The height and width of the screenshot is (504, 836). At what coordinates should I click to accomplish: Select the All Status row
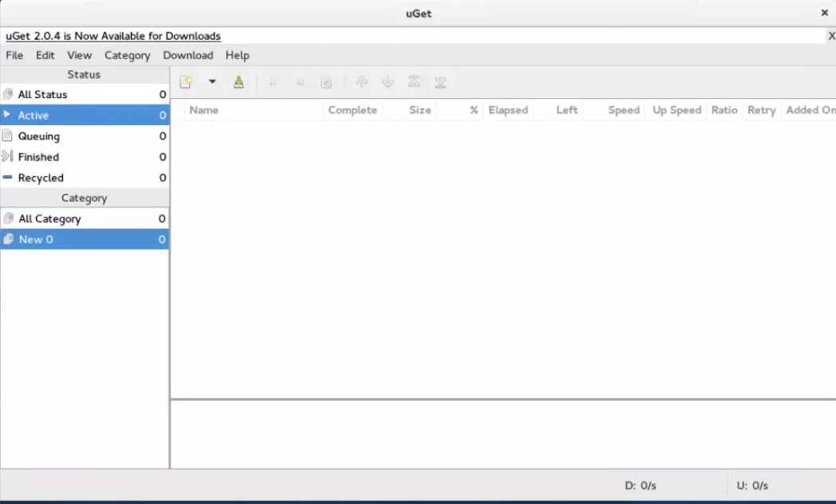point(85,94)
